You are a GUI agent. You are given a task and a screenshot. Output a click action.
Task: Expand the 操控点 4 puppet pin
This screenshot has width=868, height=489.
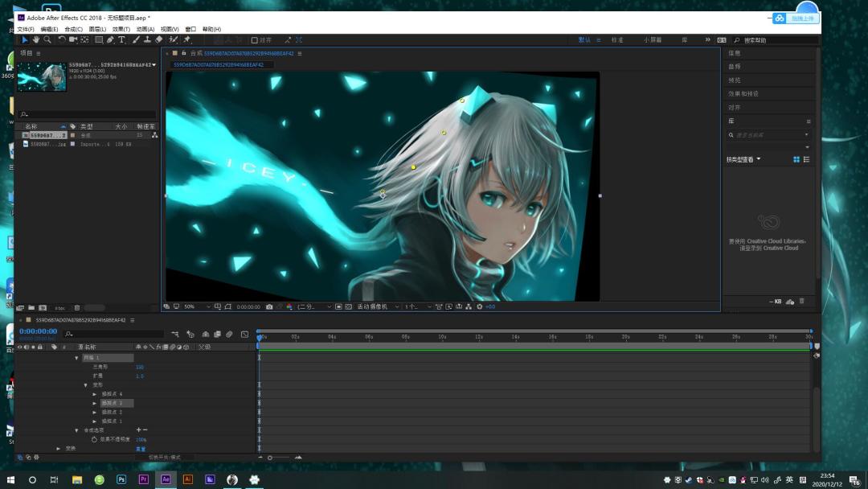94,394
